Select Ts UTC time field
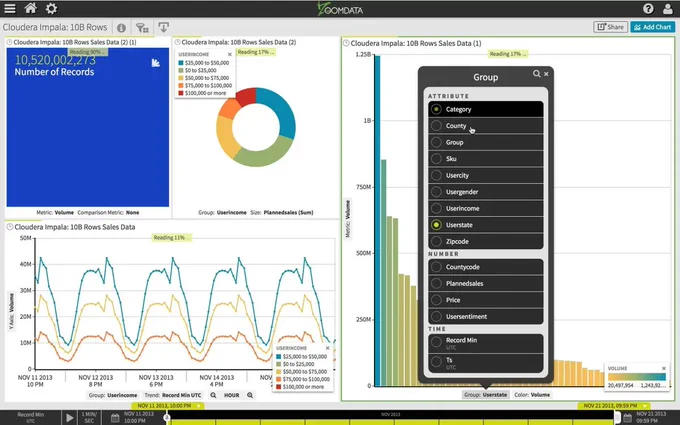The height and width of the screenshot is (425, 680). coord(485,363)
